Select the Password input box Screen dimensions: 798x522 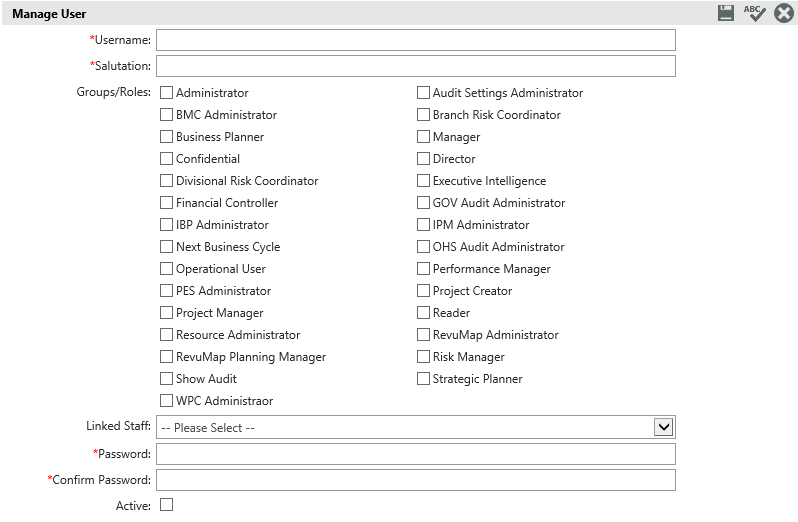pos(415,454)
